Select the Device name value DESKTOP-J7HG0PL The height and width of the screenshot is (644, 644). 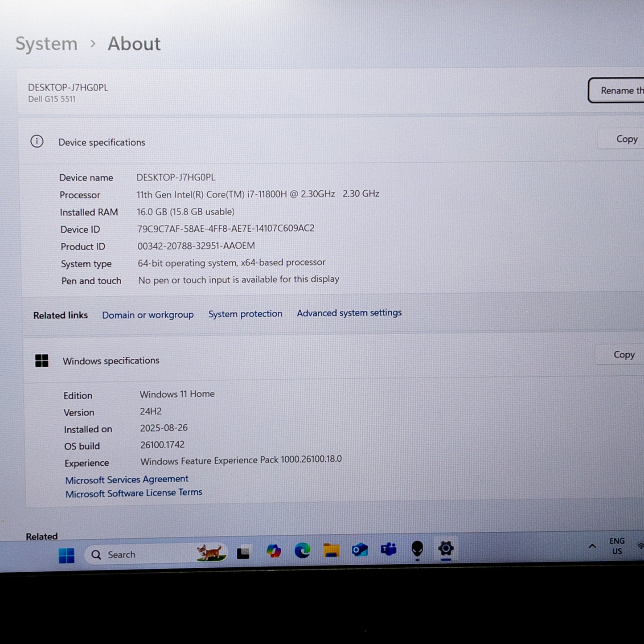click(x=176, y=177)
